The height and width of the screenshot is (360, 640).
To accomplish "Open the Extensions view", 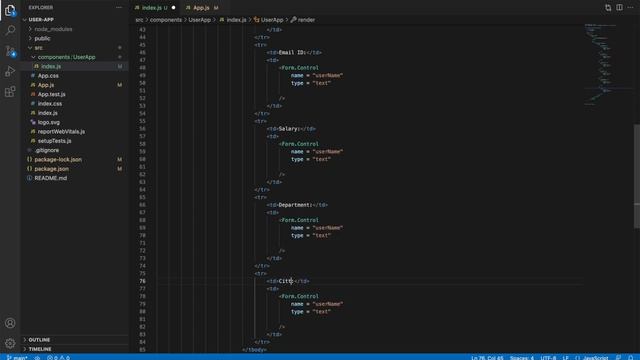I will (x=10, y=91).
